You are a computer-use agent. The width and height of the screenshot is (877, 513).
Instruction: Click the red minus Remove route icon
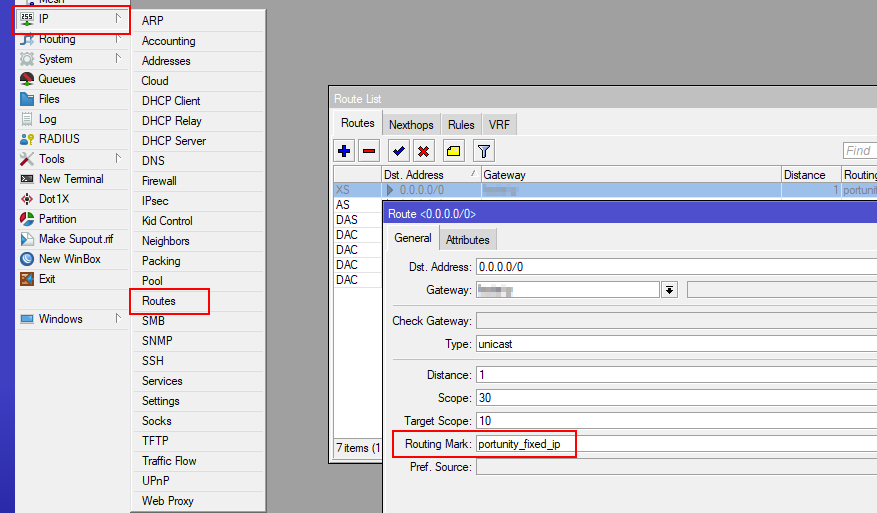point(369,151)
